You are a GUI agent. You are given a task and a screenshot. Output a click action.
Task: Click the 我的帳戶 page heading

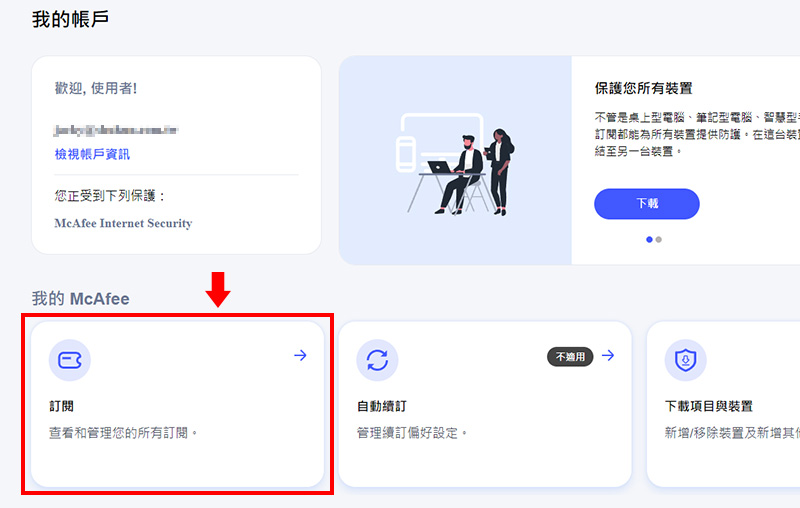point(70,19)
